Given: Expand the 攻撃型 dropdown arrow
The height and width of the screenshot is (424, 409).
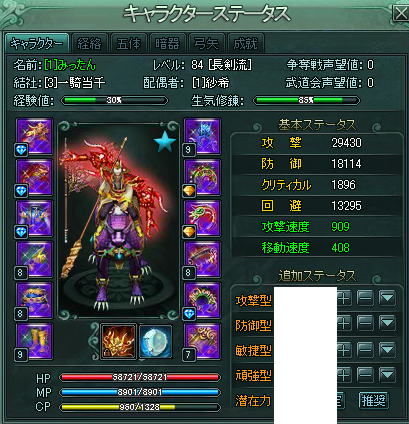Looking at the screenshot, I should click(387, 298).
